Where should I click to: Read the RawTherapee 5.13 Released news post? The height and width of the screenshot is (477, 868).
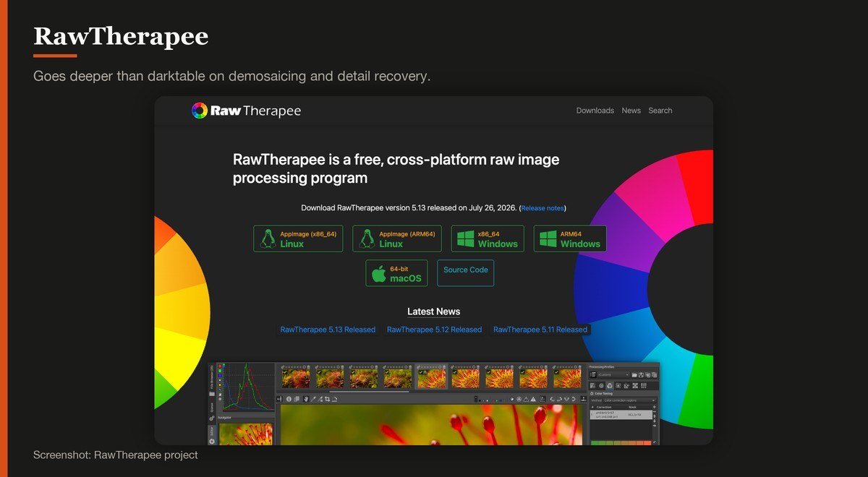tap(328, 330)
